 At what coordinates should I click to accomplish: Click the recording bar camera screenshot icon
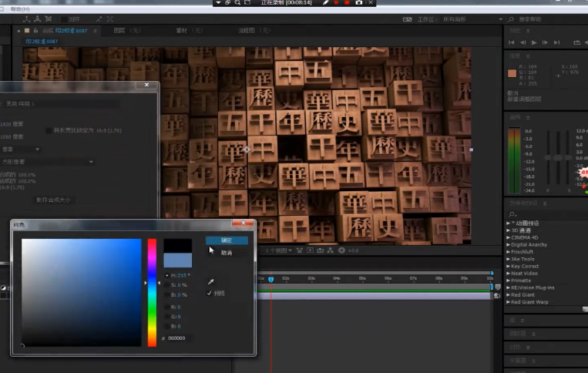(358, 3)
